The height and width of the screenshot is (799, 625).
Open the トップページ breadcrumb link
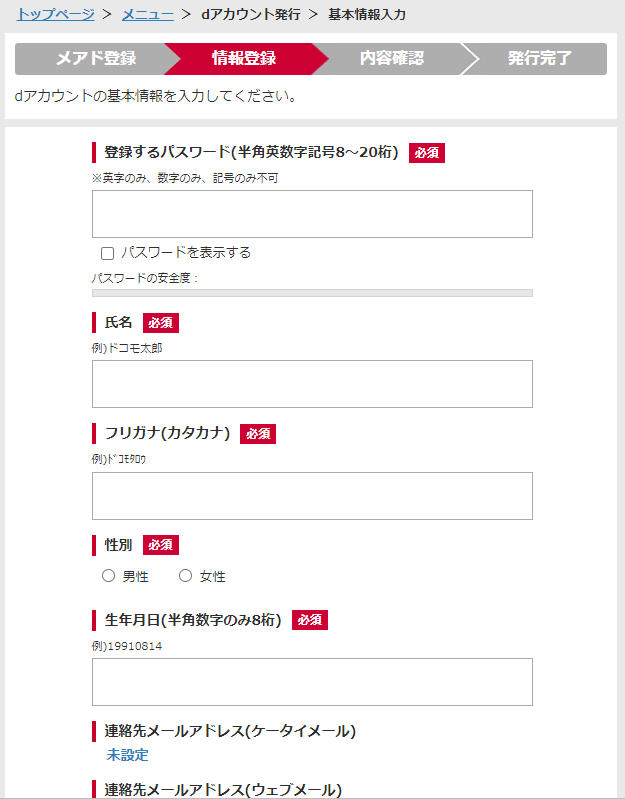click(x=56, y=14)
